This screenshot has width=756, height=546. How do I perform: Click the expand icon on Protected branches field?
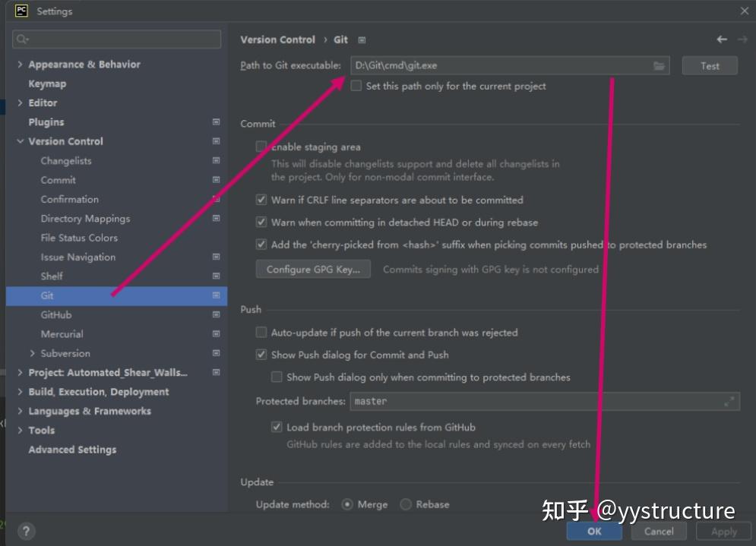(730, 401)
